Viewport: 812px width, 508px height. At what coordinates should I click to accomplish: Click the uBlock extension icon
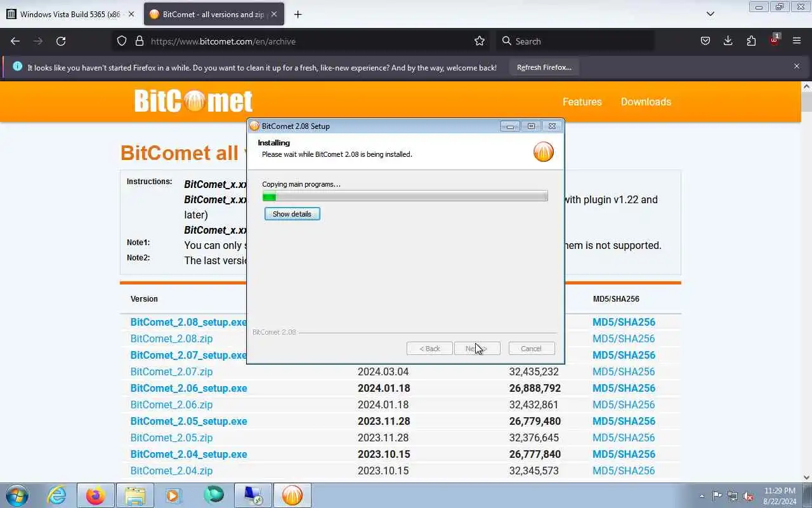click(x=775, y=40)
